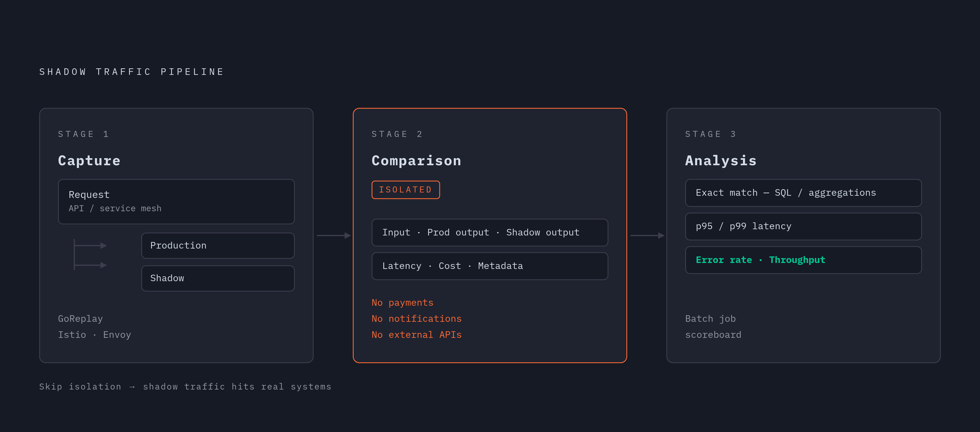The width and height of the screenshot is (980, 432).
Task: Click the Production box
Action: pyautogui.click(x=218, y=246)
